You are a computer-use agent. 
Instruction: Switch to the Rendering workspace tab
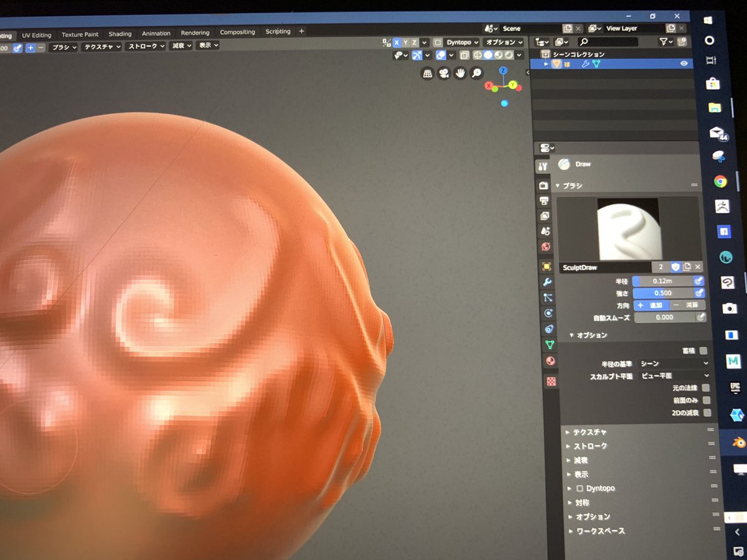[195, 33]
